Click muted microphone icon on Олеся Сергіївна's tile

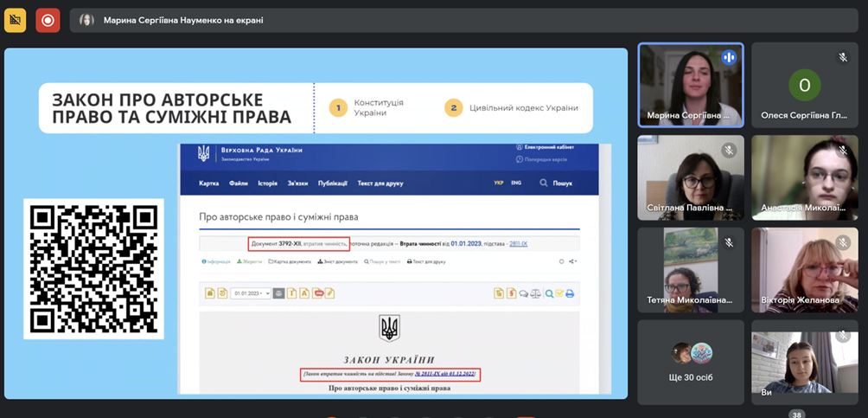point(842,58)
